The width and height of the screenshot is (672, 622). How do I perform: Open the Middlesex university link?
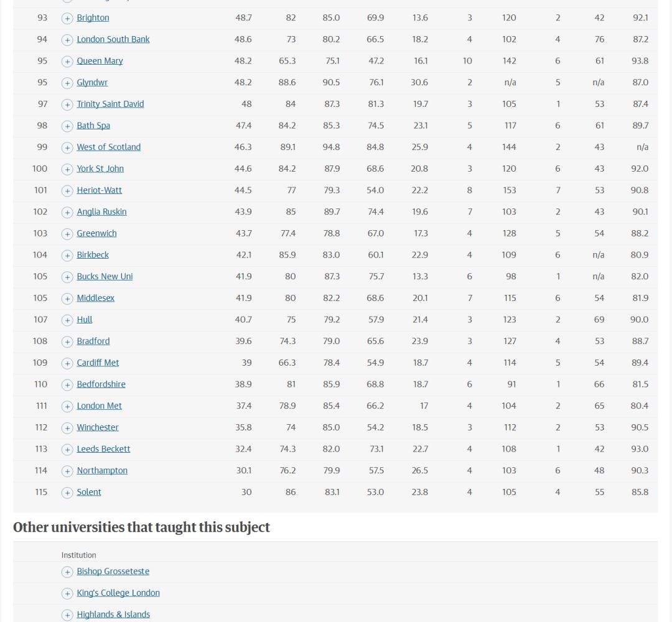coord(96,298)
